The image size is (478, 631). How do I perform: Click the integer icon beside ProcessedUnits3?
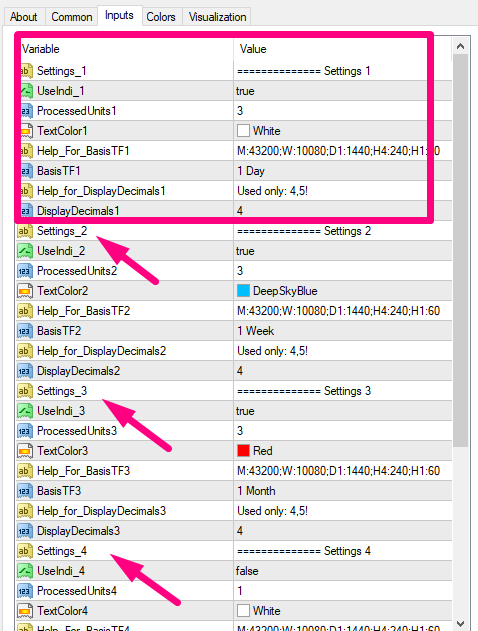point(25,431)
